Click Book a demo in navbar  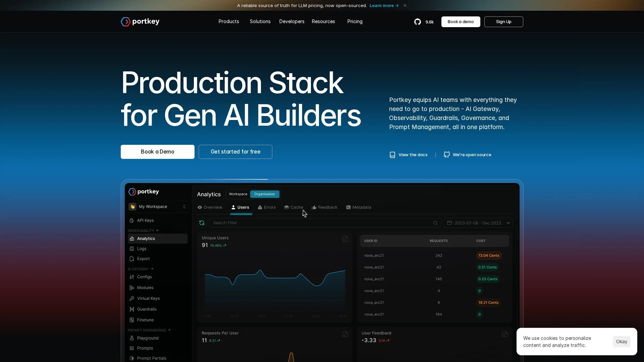pos(461,22)
